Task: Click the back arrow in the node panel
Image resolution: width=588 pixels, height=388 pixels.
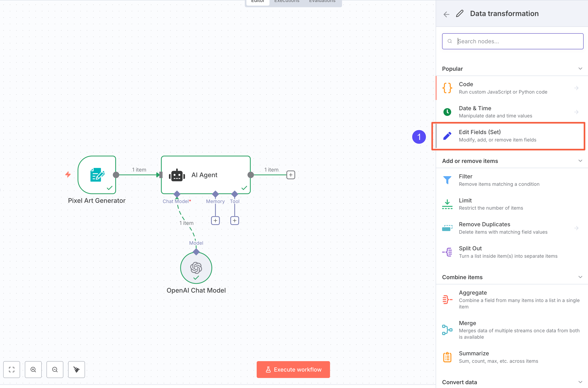Action: (x=446, y=14)
